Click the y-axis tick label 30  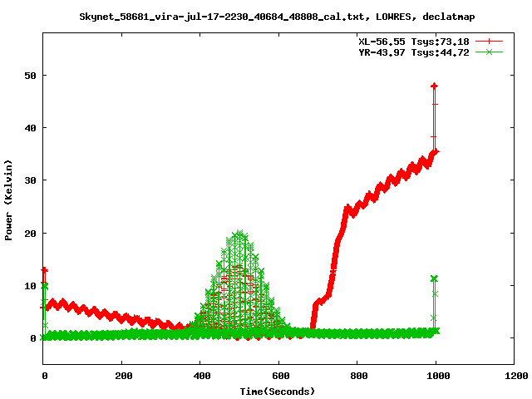[x=30, y=180]
